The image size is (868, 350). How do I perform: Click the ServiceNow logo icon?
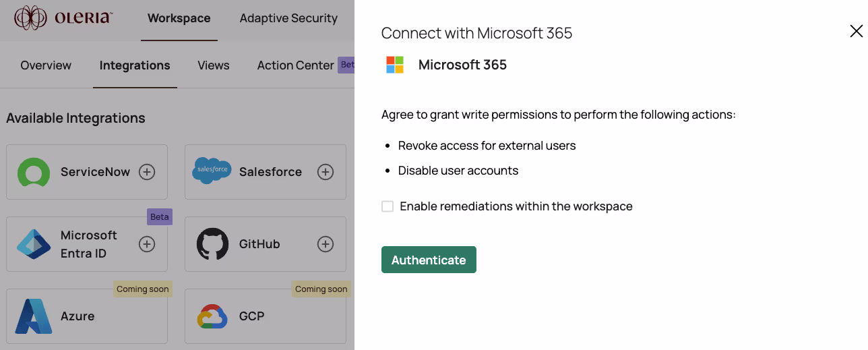tap(34, 172)
